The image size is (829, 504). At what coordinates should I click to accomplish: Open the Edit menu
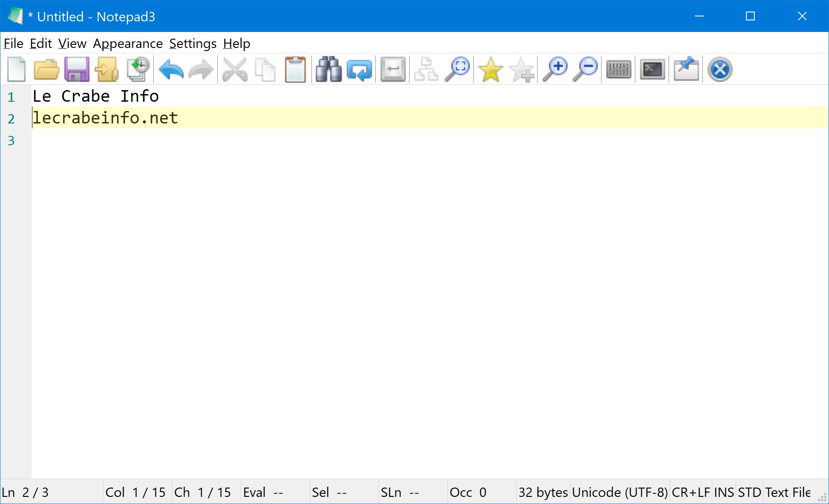click(x=41, y=44)
